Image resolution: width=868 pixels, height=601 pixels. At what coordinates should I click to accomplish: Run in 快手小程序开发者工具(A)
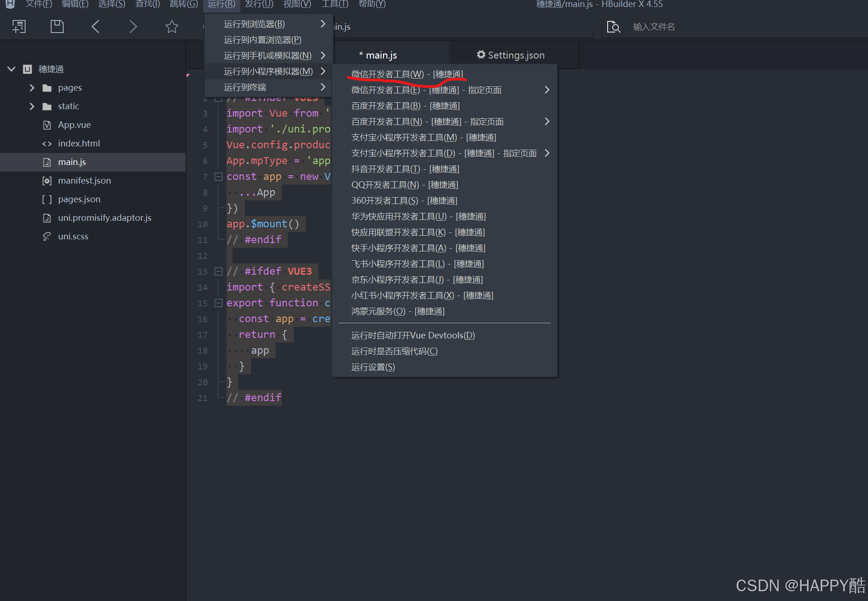click(418, 248)
